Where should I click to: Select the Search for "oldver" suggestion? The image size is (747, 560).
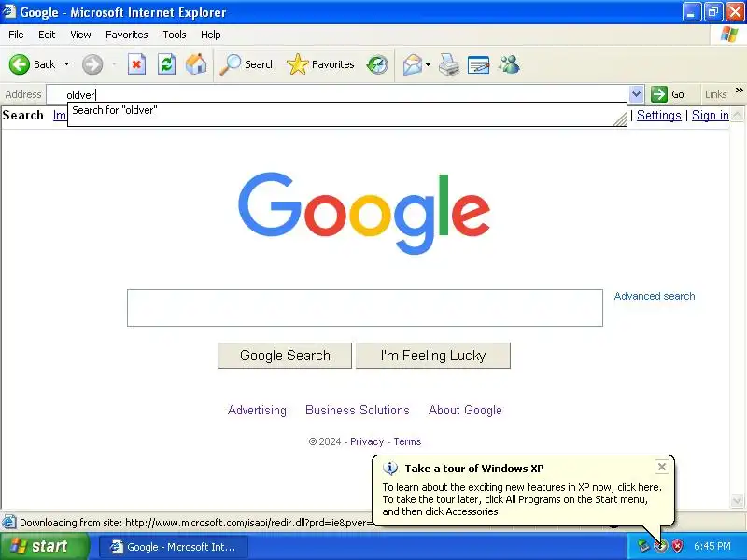(x=346, y=110)
